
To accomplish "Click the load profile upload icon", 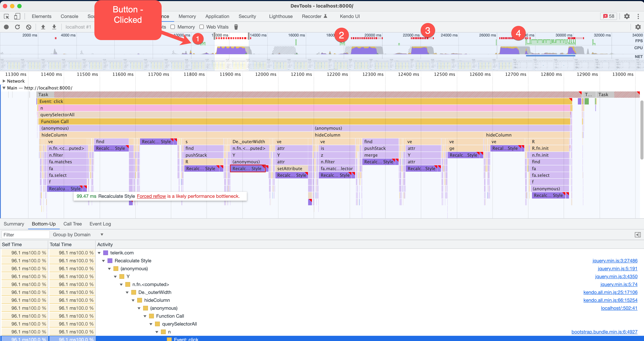I will coord(43,27).
